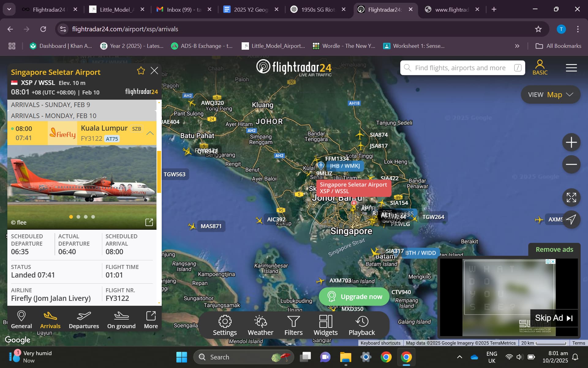This screenshot has height=368, width=588.
Task: Click the Remove ads link
Action: click(x=554, y=250)
